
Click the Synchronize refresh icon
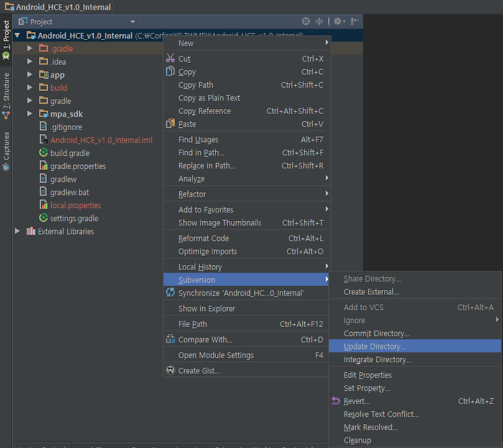pos(170,292)
